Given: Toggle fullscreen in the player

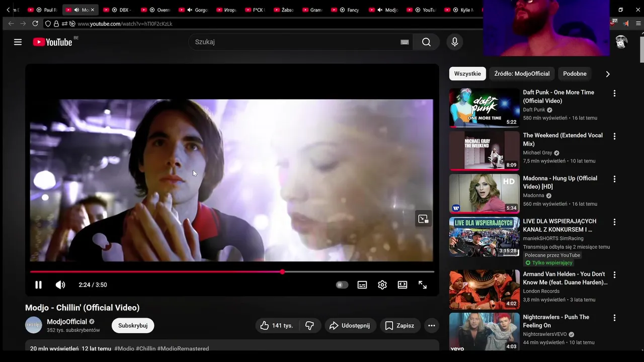Looking at the screenshot, I should pos(423,285).
